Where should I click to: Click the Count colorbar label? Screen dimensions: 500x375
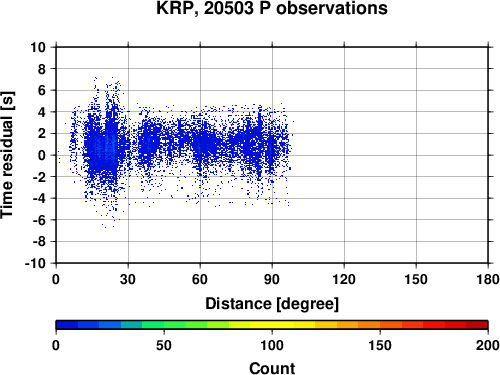point(272,368)
